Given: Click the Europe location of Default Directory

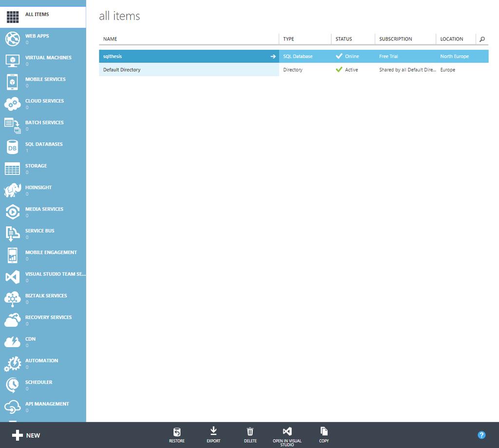Looking at the screenshot, I should click(447, 70).
